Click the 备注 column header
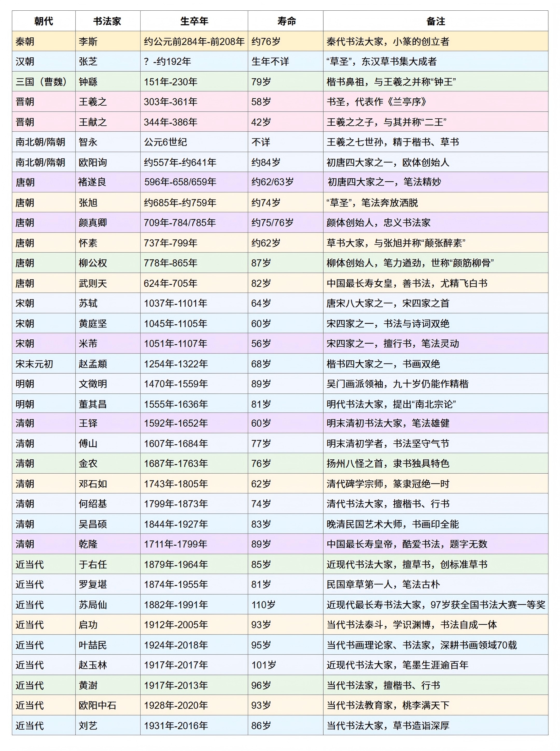 (x=435, y=21)
